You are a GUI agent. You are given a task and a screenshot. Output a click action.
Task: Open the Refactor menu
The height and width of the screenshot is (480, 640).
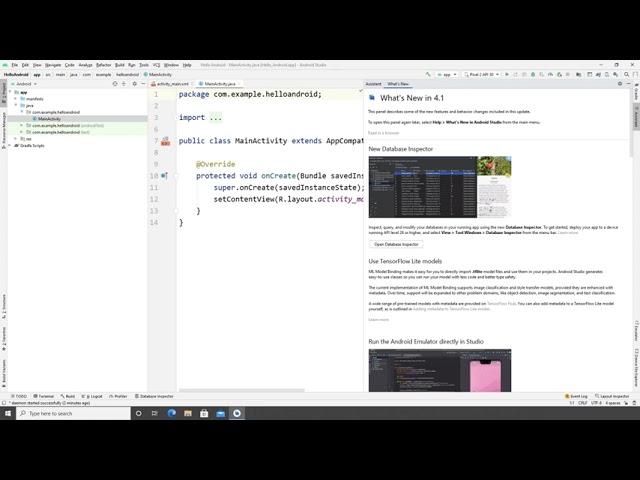pyautogui.click(x=103, y=65)
